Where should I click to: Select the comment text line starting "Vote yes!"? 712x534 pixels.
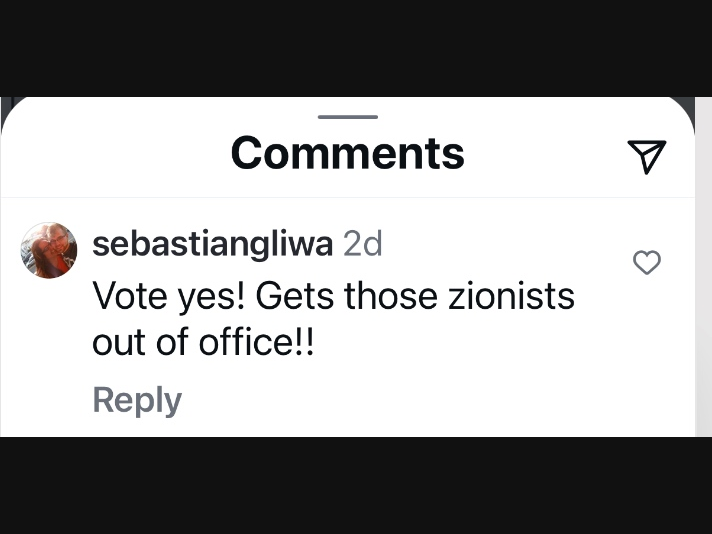[x=334, y=297]
